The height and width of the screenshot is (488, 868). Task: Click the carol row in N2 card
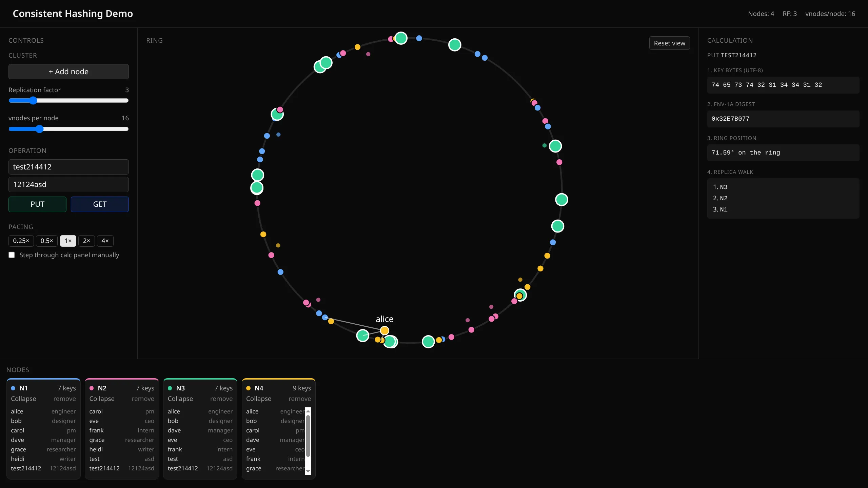(122, 411)
